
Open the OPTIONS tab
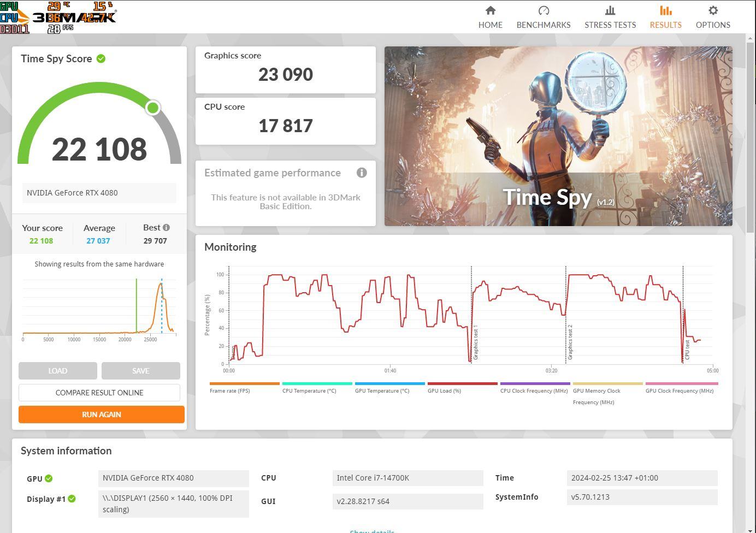(x=713, y=17)
